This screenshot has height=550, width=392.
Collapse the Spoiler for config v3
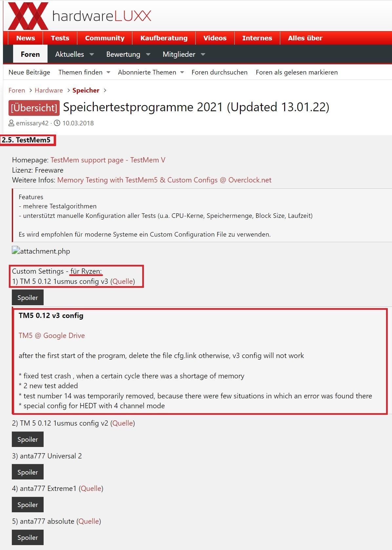tap(28, 298)
